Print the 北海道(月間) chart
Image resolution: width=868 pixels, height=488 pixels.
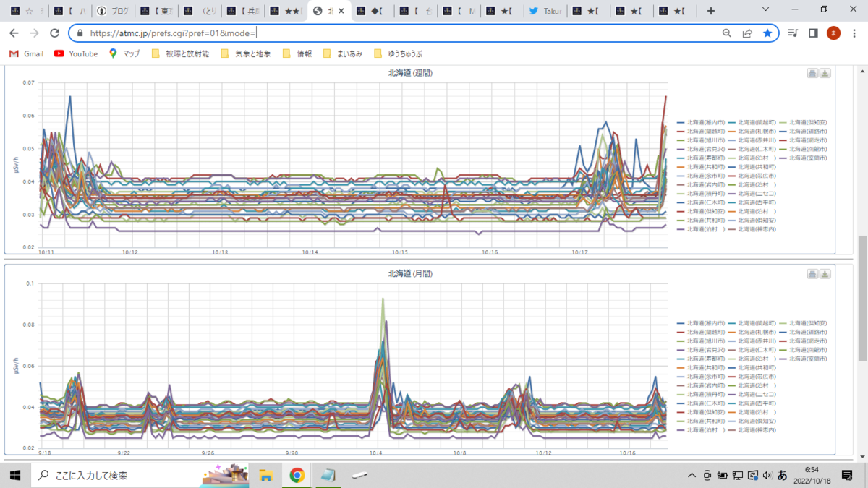[812, 273]
